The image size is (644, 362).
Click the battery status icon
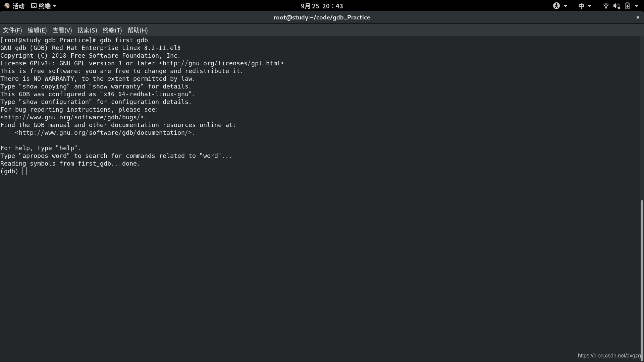pyautogui.click(x=627, y=6)
